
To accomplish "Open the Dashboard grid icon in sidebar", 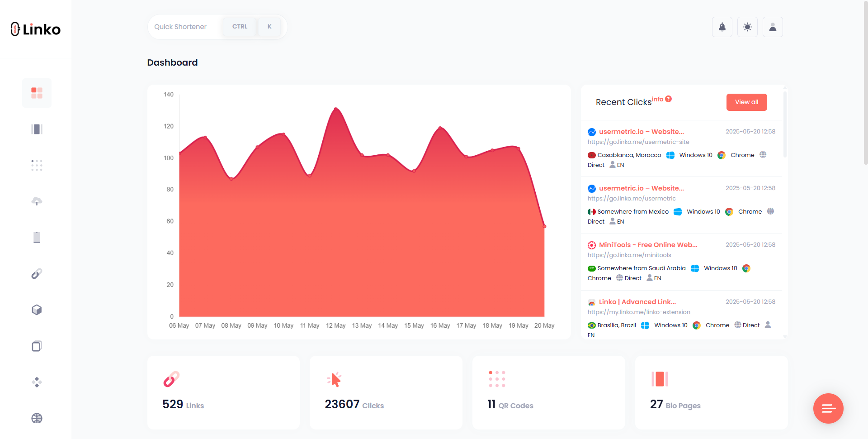I will pos(37,93).
